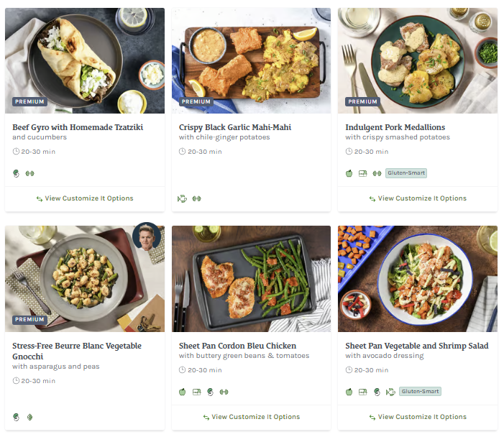Expand Customize It options for Cordon Bleu Chicken

coord(251,417)
